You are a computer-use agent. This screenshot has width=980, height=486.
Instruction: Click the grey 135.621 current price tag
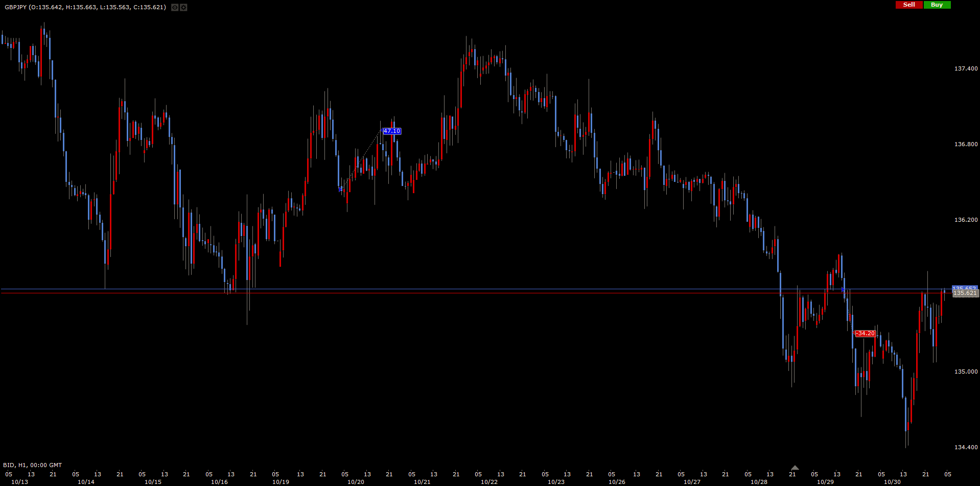965,293
